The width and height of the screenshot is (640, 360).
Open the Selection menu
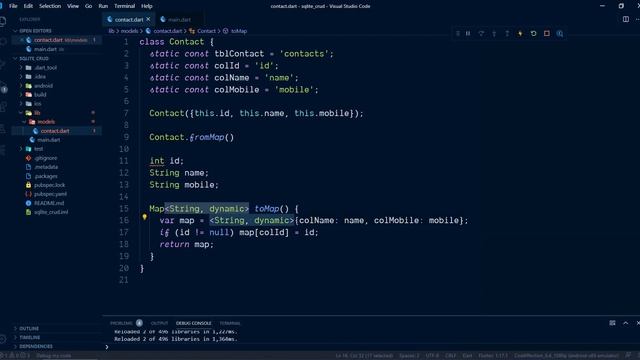[x=50, y=6]
